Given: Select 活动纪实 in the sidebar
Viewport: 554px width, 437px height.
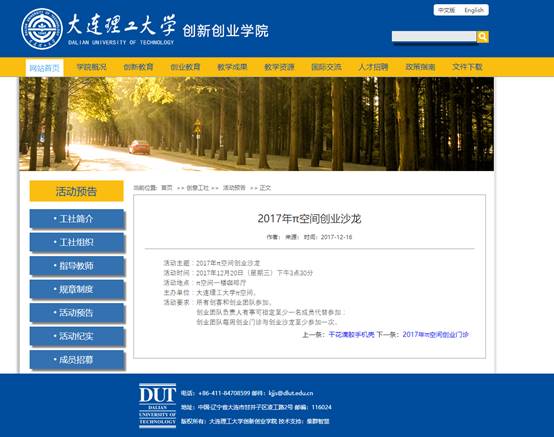Looking at the screenshot, I should (77, 336).
